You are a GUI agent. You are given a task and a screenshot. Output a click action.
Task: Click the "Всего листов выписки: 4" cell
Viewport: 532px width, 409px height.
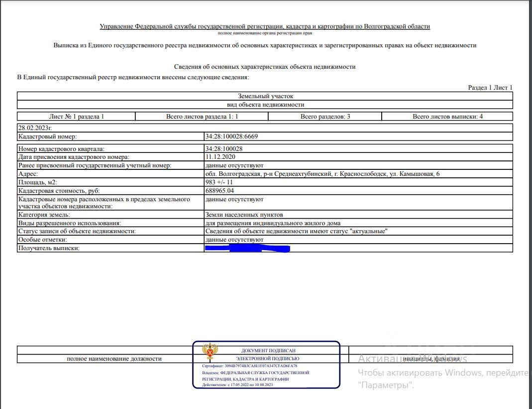click(447, 117)
